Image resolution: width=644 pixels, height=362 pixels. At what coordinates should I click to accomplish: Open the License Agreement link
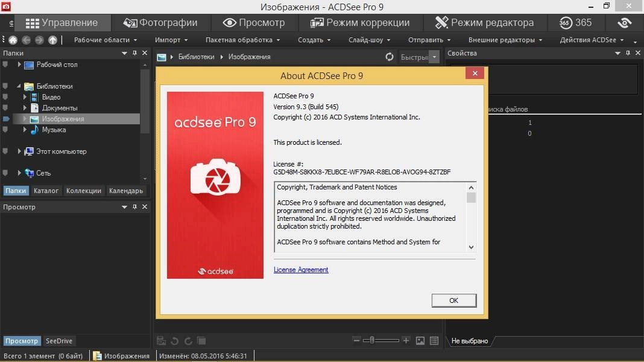(301, 270)
